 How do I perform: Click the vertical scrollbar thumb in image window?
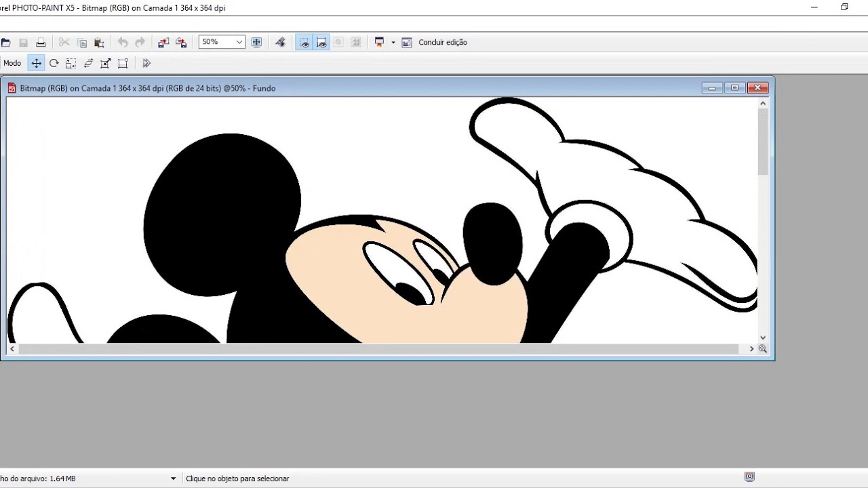[763, 142]
